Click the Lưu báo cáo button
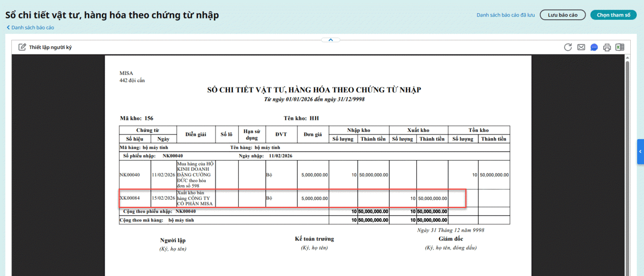The width and height of the screenshot is (644, 276). (563, 15)
